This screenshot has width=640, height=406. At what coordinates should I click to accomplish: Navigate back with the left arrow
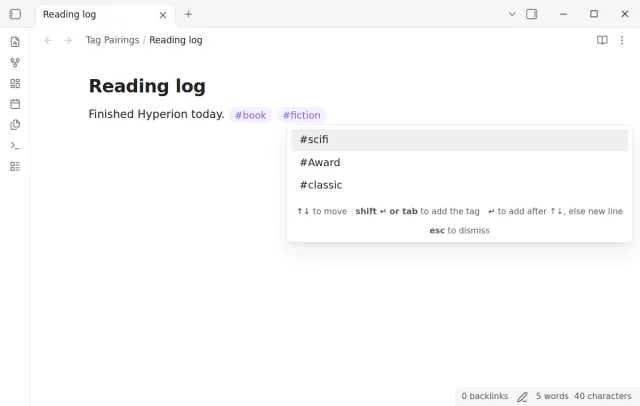click(48, 40)
